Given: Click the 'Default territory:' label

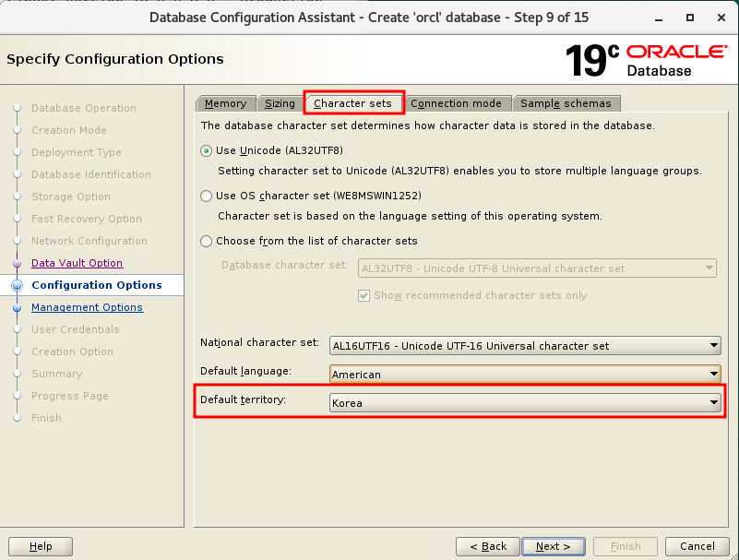Looking at the screenshot, I should pyautogui.click(x=243, y=400).
